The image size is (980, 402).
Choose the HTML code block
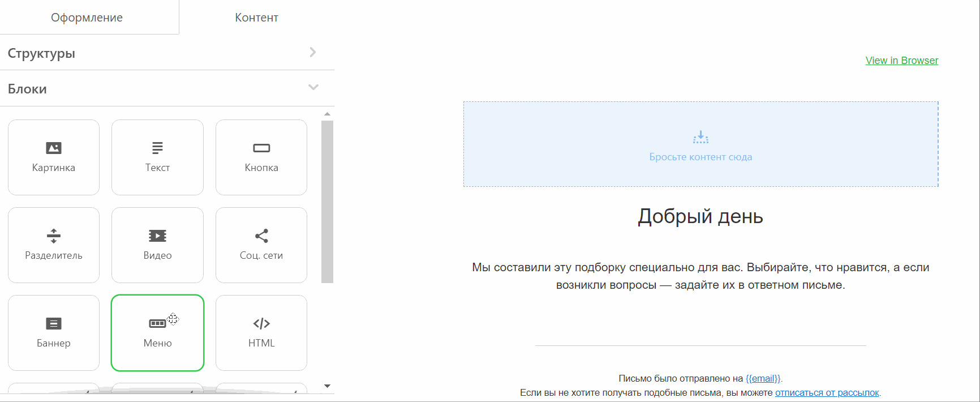click(261, 333)
